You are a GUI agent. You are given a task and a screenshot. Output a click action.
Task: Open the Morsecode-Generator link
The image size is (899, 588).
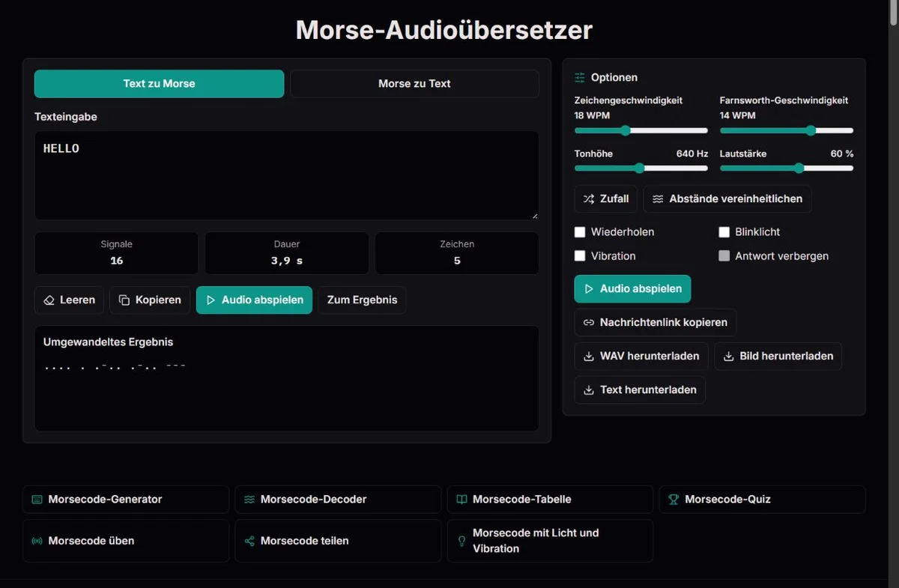click(x=126, y=500)
